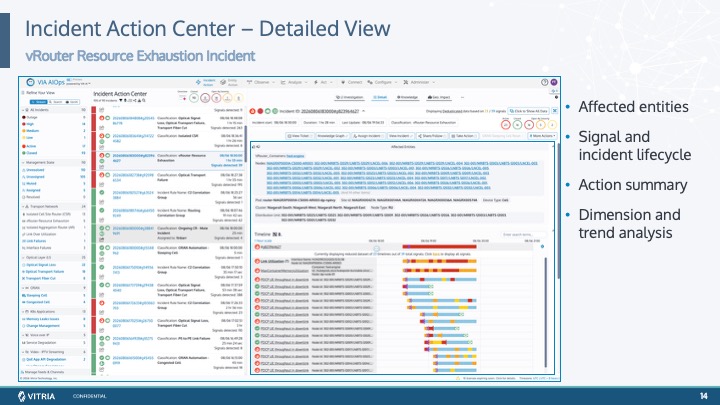Select the Closed incidents filter
Viewport: 720px width, 405px height.
pos(32,153)
